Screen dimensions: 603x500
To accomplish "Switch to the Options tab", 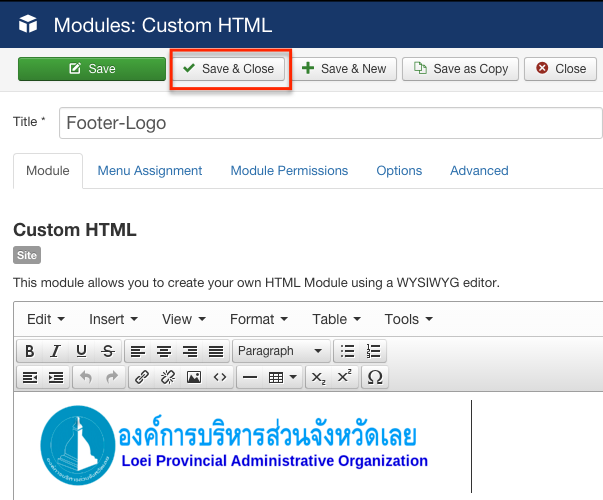I will click(x=399, y=171).
